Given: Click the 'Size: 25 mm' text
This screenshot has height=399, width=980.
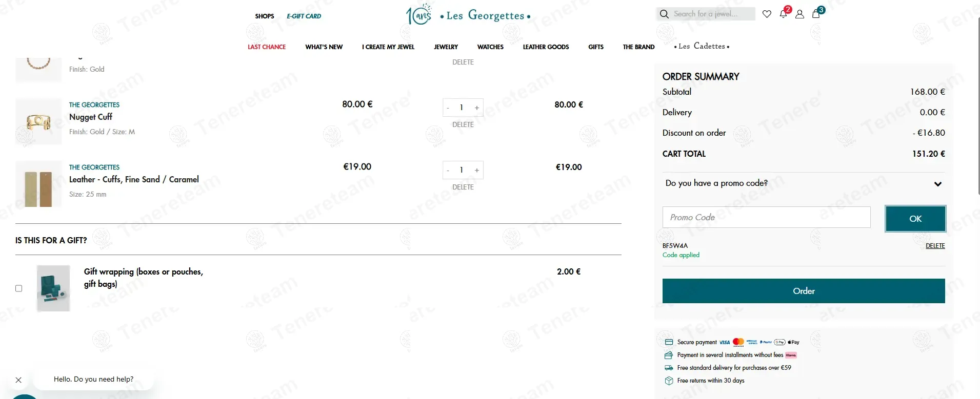Looking at the screenshot, I should [x=88, y=194].
